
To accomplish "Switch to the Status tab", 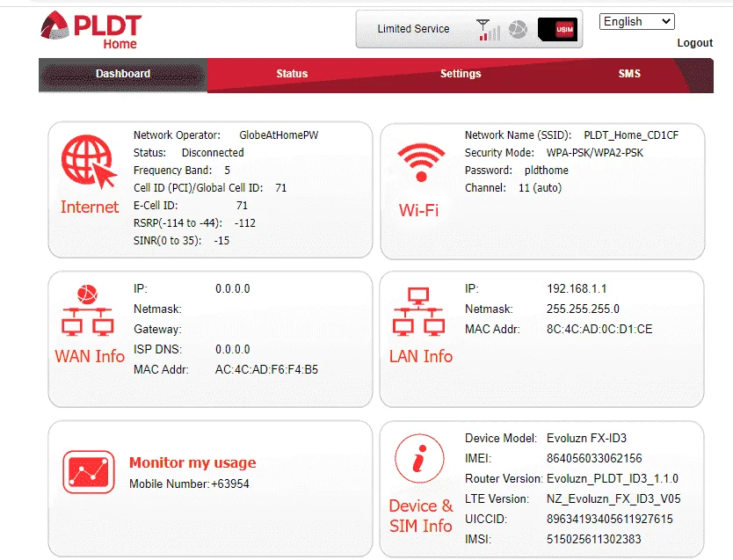I will [x=292, y=74].
